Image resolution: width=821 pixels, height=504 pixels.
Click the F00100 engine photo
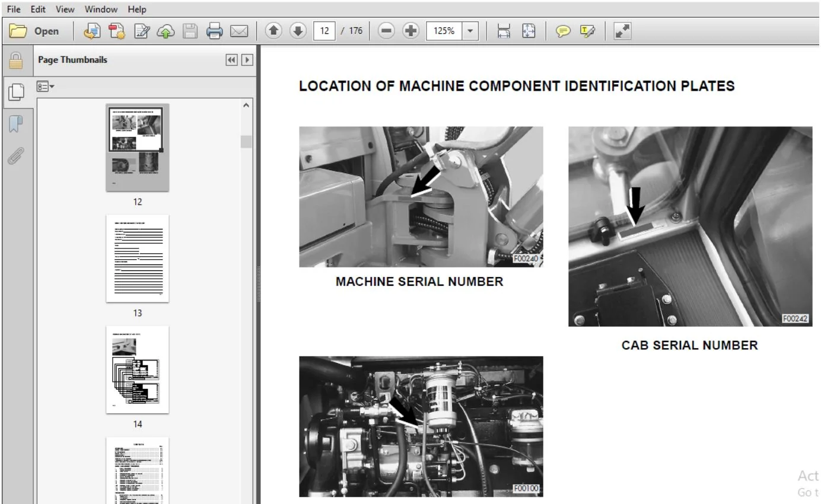click(x=421, y=426)
